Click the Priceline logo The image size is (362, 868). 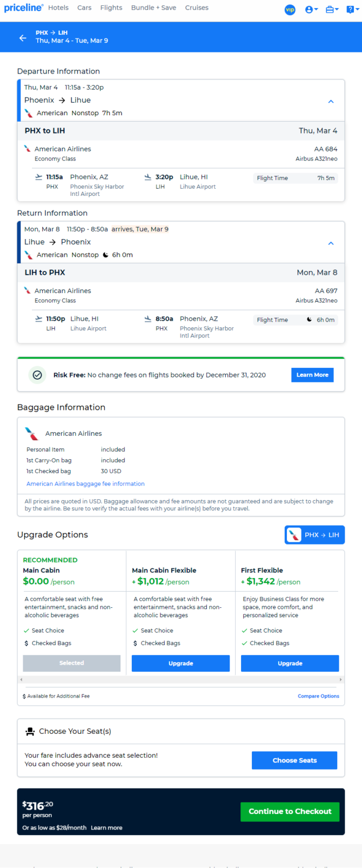click(23, 8)
